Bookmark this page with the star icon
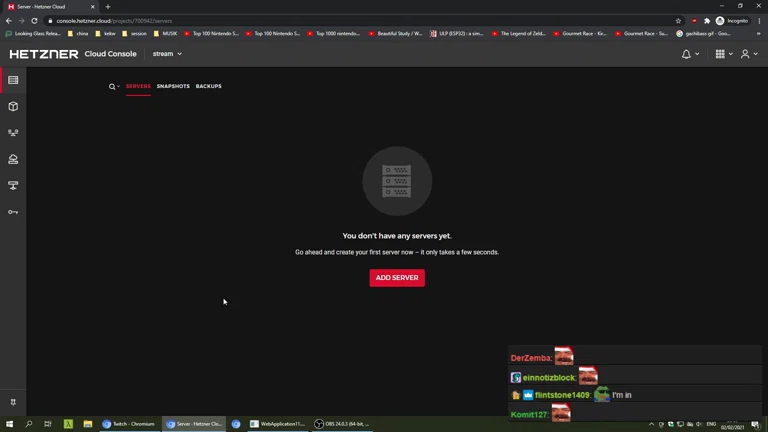This screenshot has width=768, height=432. 678,20
